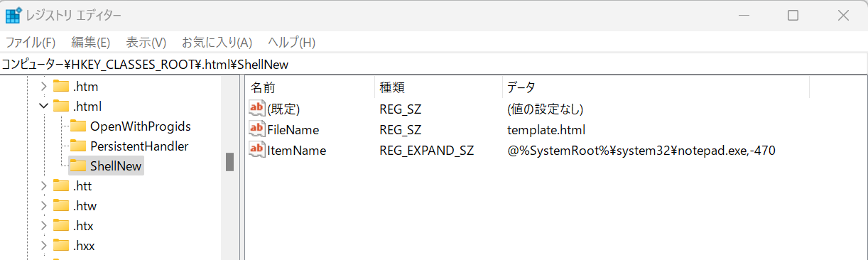Click the (値の設定なし) data cell
Viewport: 868px width, 260px height.
click(x=545, y=109)
